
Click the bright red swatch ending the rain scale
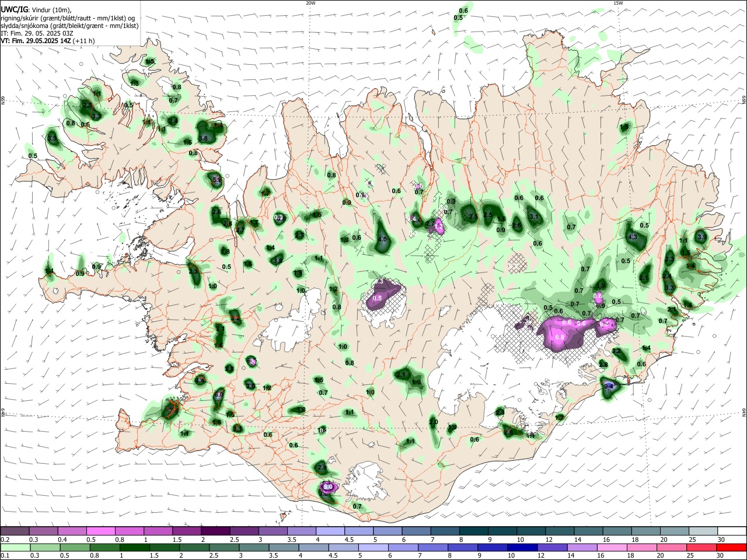(732, 547)
